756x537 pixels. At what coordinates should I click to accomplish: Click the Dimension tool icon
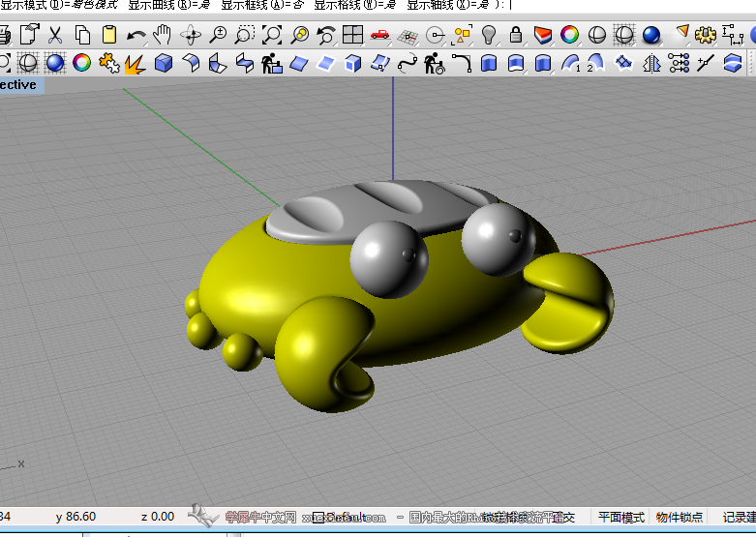click(733, 35)
